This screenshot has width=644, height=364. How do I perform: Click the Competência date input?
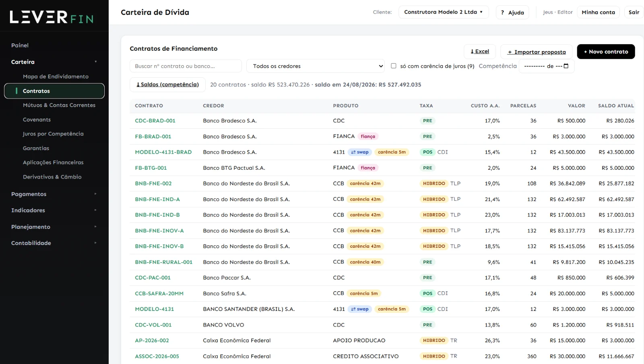pyautogui.click(x=546, y=66)
